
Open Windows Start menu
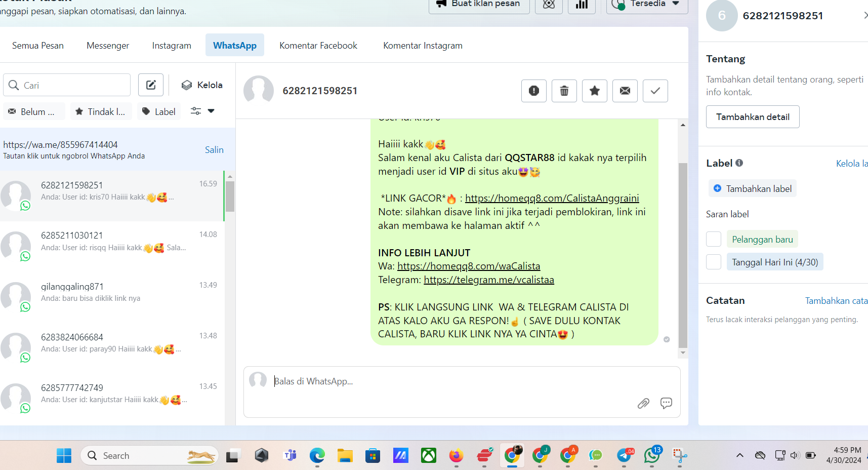[64, 456]
